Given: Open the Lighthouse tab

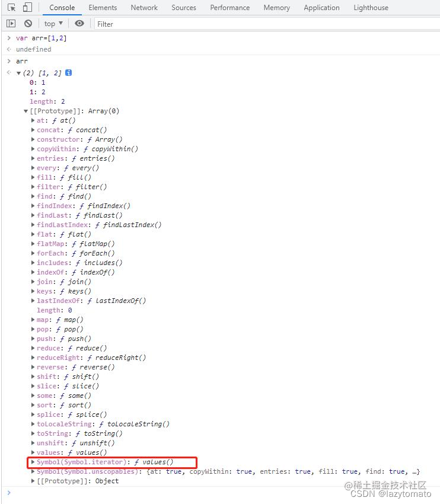Looking at the screenshot, I should pos(371,7).
